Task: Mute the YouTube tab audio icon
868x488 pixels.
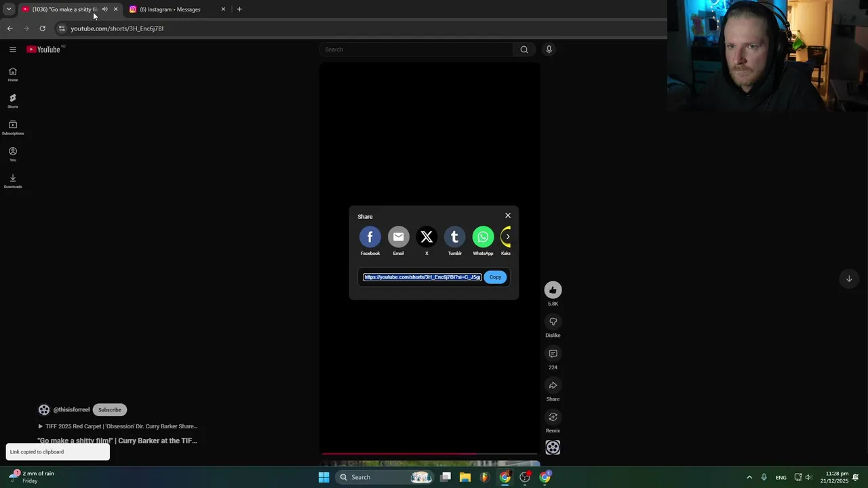Action: coord(104,9)
